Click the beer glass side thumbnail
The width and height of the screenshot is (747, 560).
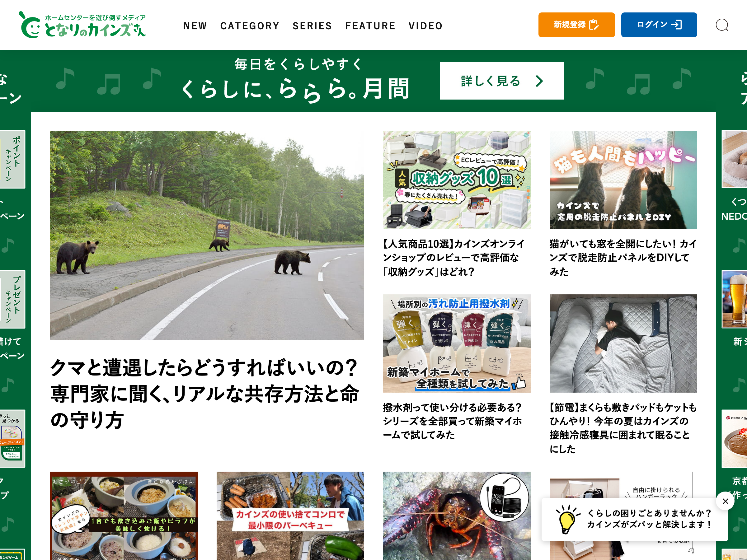point(734,299)
